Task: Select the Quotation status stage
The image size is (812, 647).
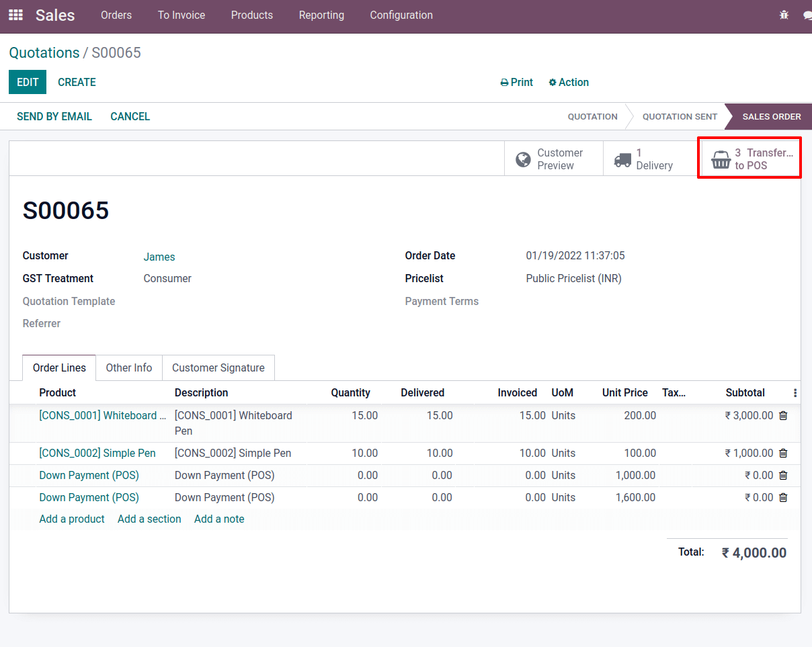Action: (593, 116)
